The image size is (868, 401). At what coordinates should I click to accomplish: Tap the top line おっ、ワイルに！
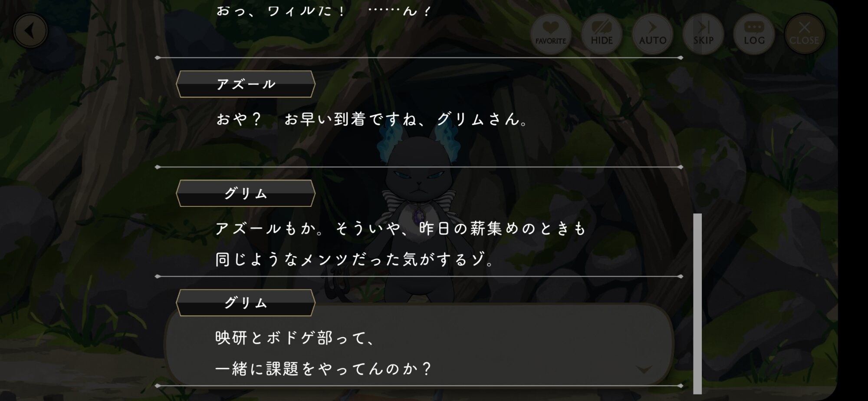pos(323,10)
